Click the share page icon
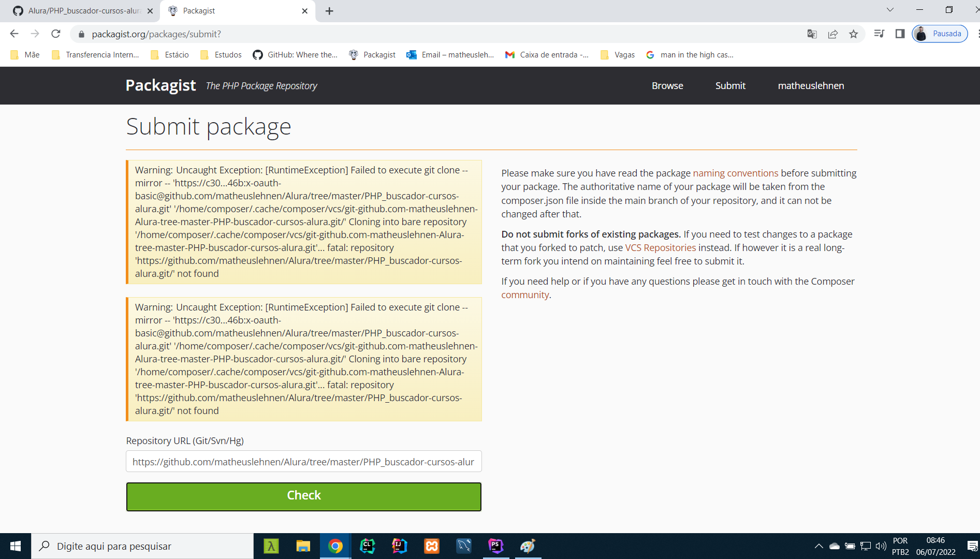980x559 pixels. (832, 34)
